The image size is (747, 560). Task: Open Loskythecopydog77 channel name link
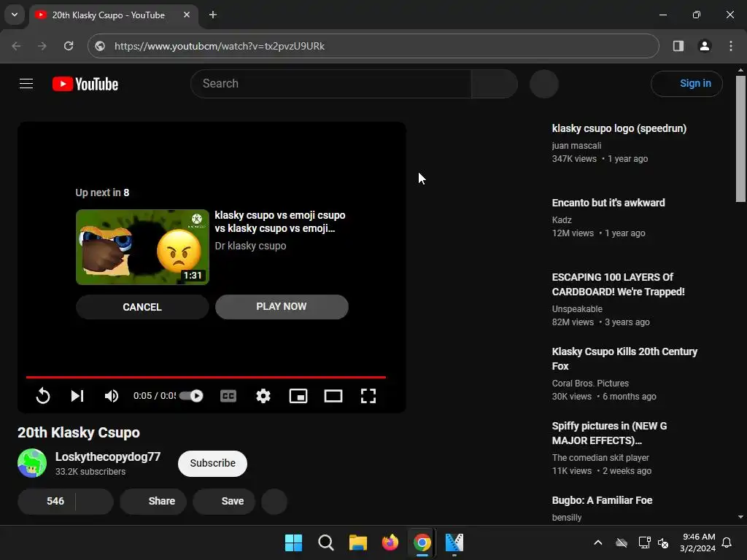click(x=108, y=456)
